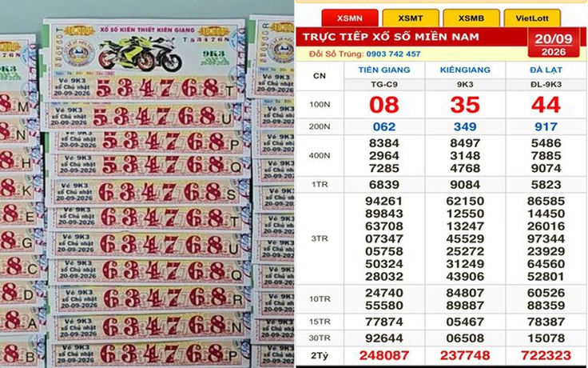Click the 3TR result 94261
Viewport: 588px width, 368px height.
(x=384, y=202)
